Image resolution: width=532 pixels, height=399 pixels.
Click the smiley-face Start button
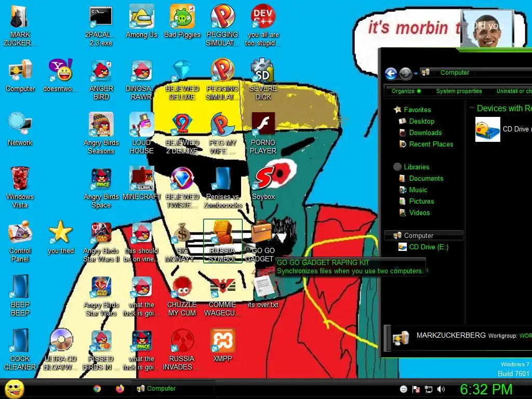point(15,389)
